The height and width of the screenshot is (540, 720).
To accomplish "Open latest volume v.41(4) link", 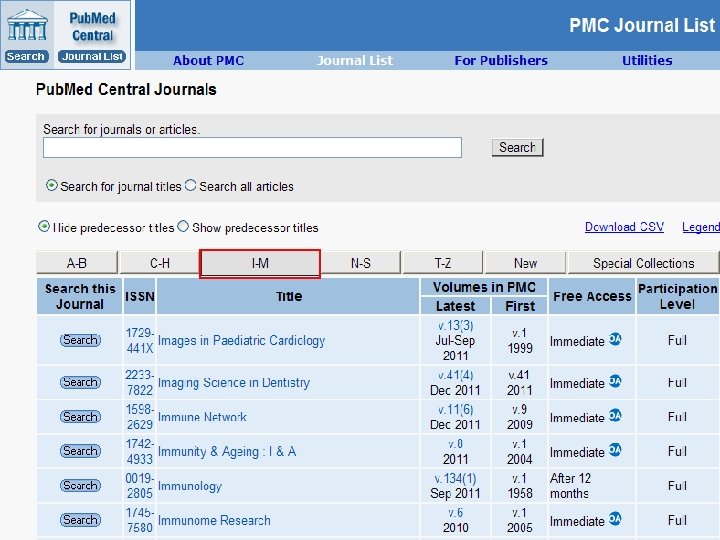I will [x=456, y=375].
